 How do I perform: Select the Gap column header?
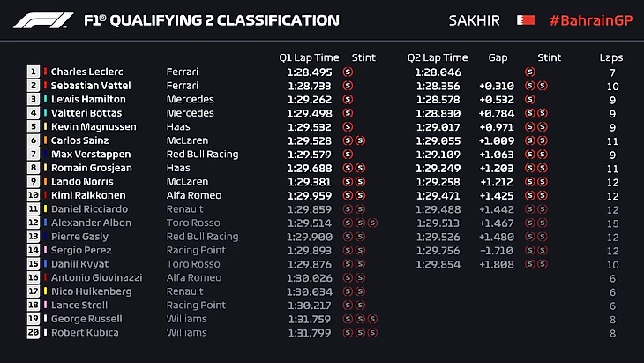coord(498,57)
